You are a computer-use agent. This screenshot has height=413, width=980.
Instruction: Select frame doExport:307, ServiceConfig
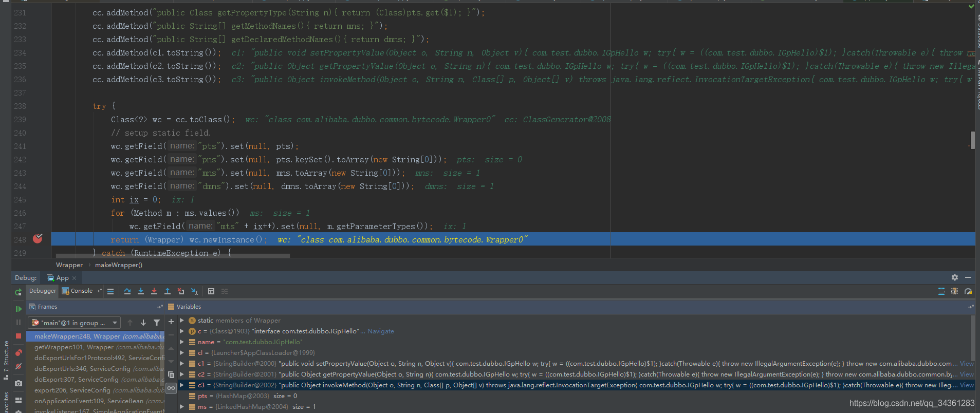tap(96, 380)
